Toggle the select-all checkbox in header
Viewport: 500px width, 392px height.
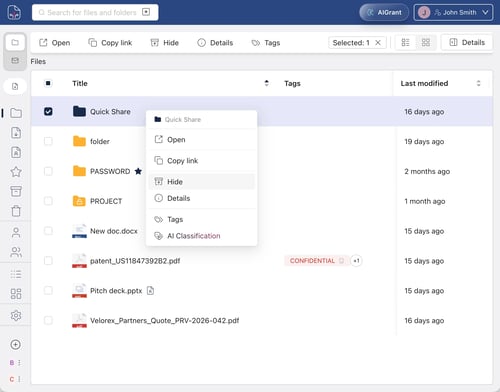(x=48, y=83)
